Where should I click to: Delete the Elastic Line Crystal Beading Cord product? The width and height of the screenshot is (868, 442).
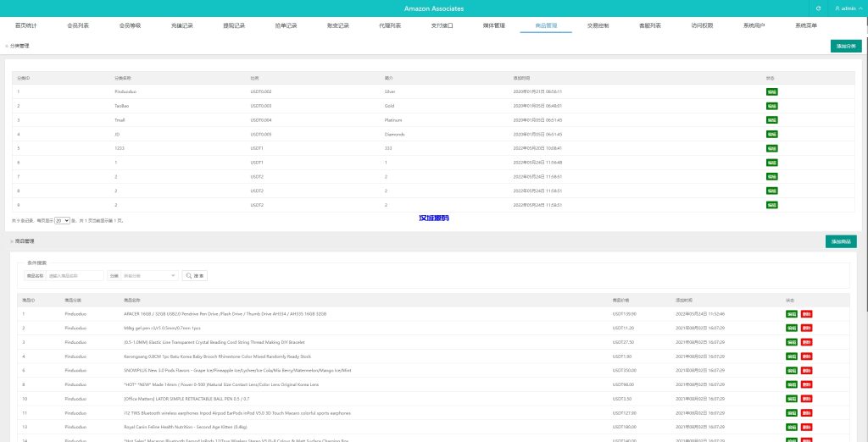click(x=806, y=342)
